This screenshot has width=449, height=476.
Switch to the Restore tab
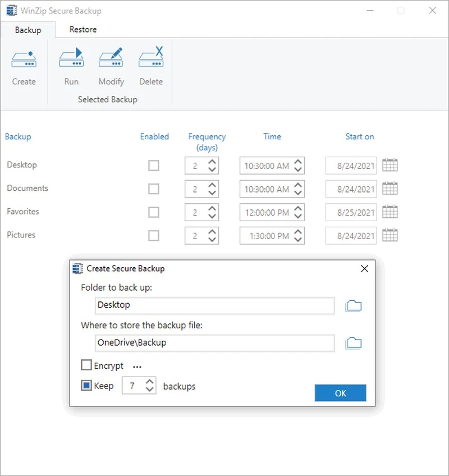click(83, 29)
